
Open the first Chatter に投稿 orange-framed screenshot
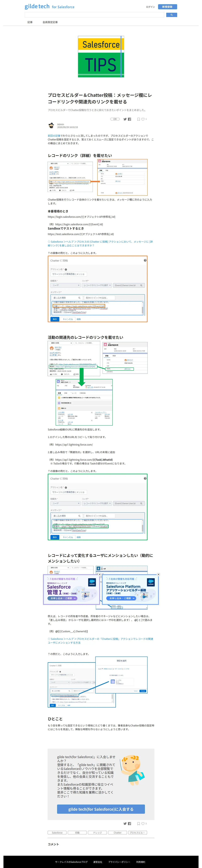[x=98, y=289]
